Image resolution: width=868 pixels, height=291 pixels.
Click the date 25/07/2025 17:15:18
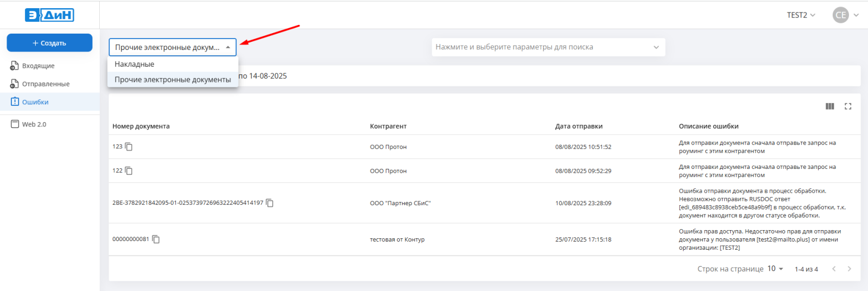583,239
